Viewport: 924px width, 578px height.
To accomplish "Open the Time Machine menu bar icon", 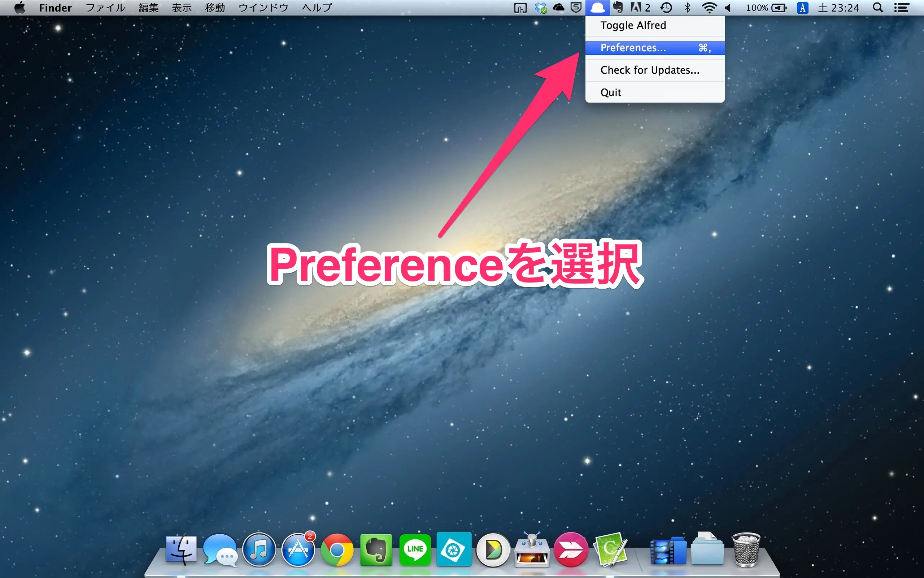I will 666,8.
